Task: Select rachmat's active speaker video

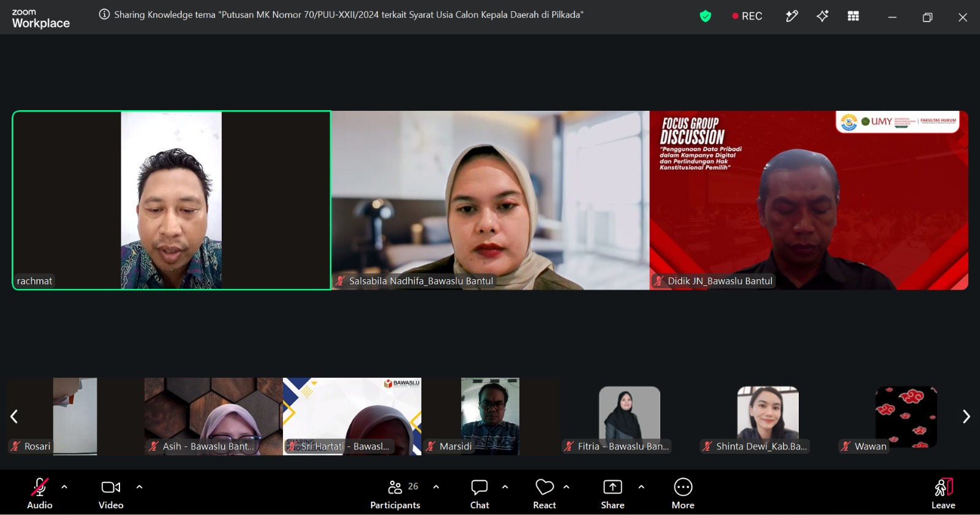Action: click(x=171, y=200)
